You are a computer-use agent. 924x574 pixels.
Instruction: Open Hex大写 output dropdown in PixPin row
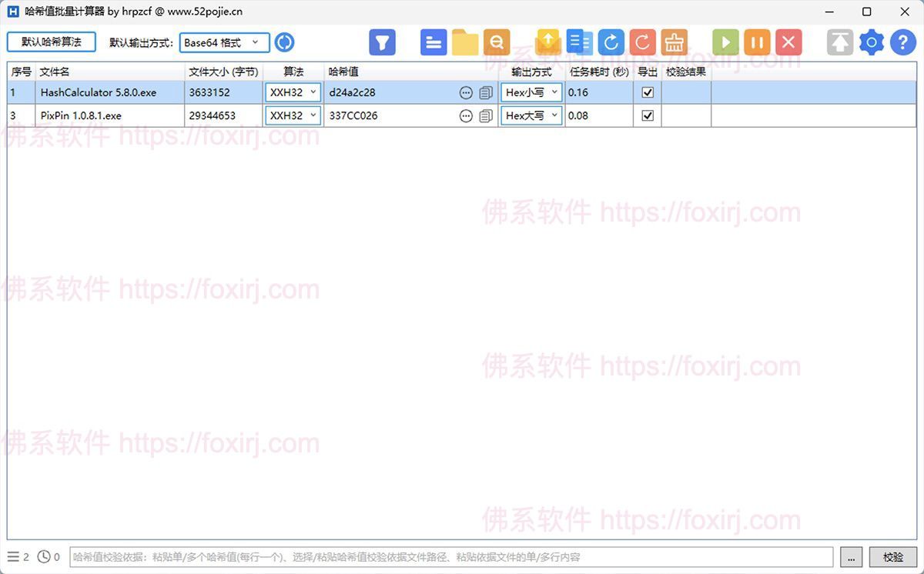(x=531, y=115)
